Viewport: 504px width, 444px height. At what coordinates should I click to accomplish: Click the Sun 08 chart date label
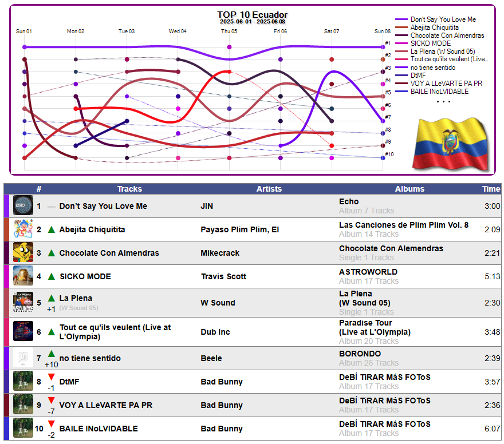pos(383,31)
